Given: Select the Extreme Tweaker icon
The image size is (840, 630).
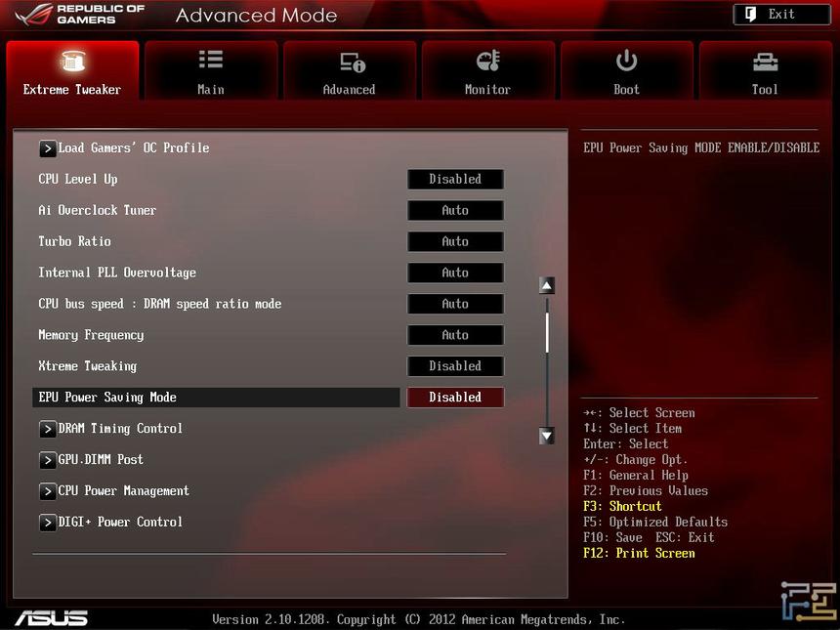Looking at the screenshot, I should tap(72, 62).
